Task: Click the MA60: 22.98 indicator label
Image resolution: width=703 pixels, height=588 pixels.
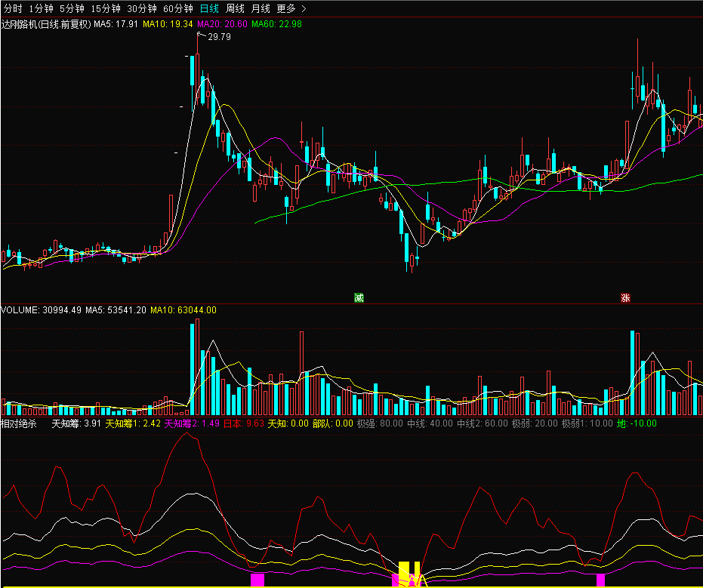Action: tap(276, 24)
